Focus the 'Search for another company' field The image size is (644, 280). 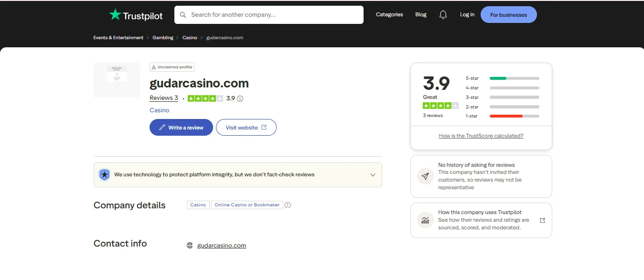coord(269,15)
